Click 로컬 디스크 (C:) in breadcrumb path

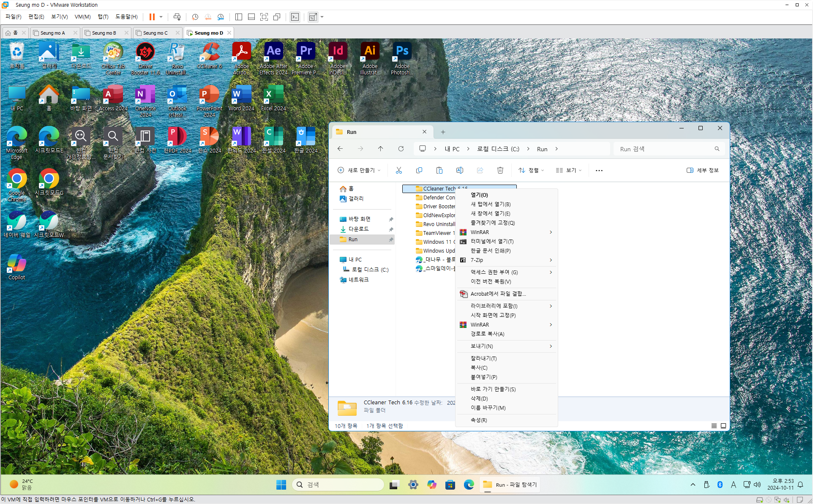tap(498, 149)
